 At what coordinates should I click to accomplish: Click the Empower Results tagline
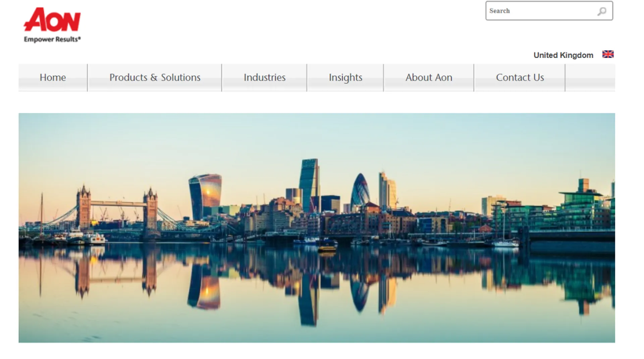(52, 40)
